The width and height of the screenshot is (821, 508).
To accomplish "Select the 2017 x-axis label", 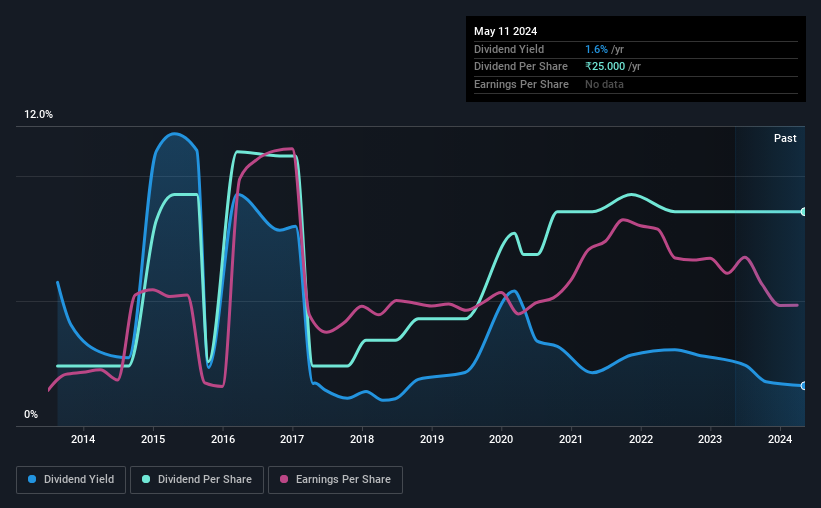I will [292, 439].
